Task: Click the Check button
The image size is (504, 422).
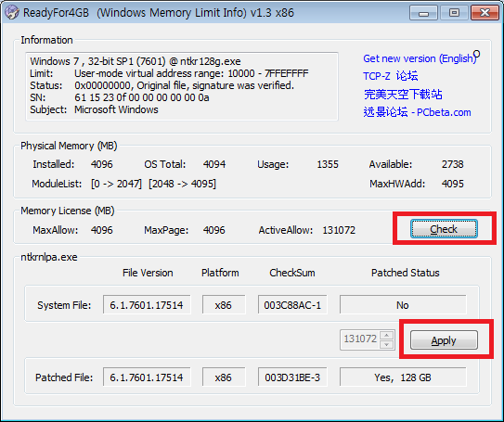Action: (444, 229)
